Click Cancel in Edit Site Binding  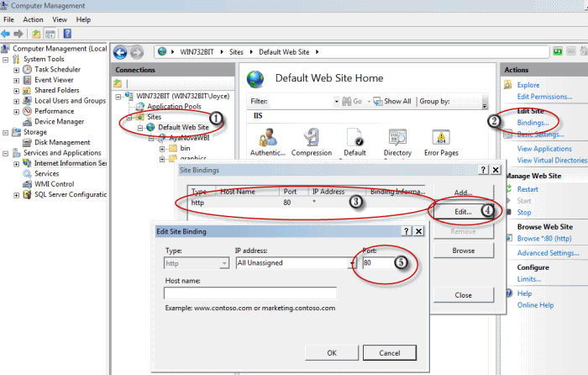(x=390, y=353)
